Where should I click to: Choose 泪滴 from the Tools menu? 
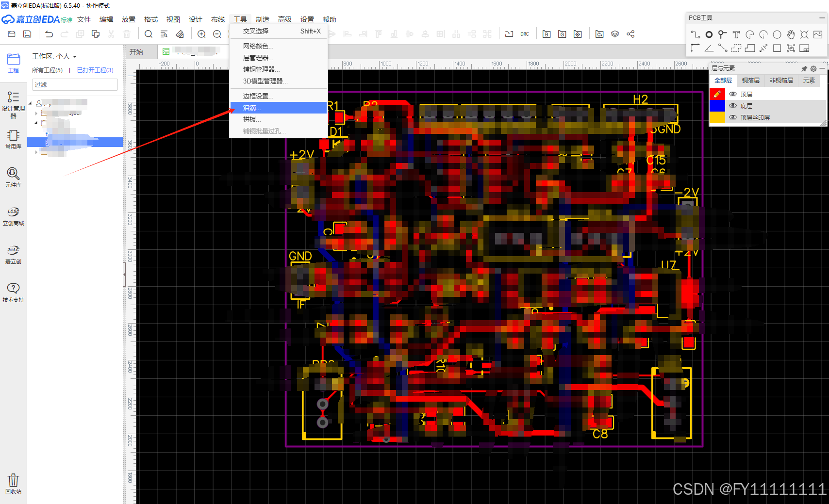pos(279,108)
